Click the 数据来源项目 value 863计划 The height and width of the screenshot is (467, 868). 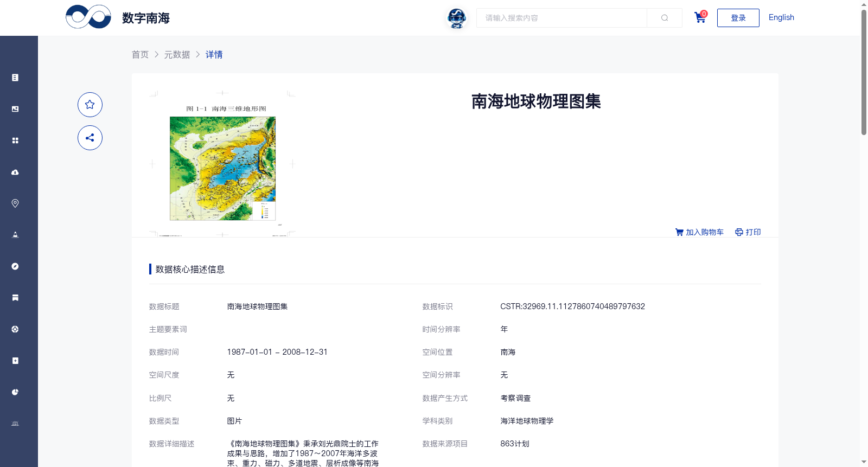[515, 444]
